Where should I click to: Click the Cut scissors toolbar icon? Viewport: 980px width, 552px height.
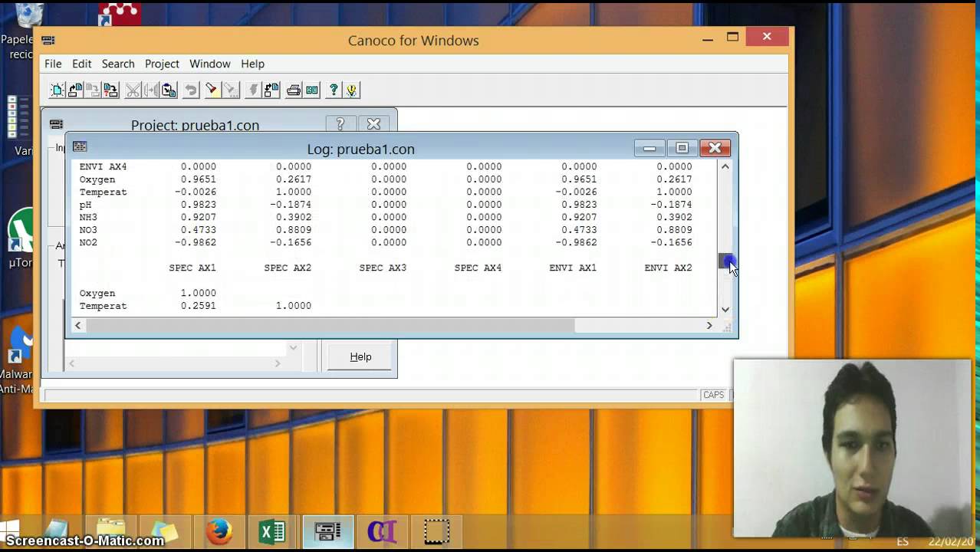(x=133, y=90)
